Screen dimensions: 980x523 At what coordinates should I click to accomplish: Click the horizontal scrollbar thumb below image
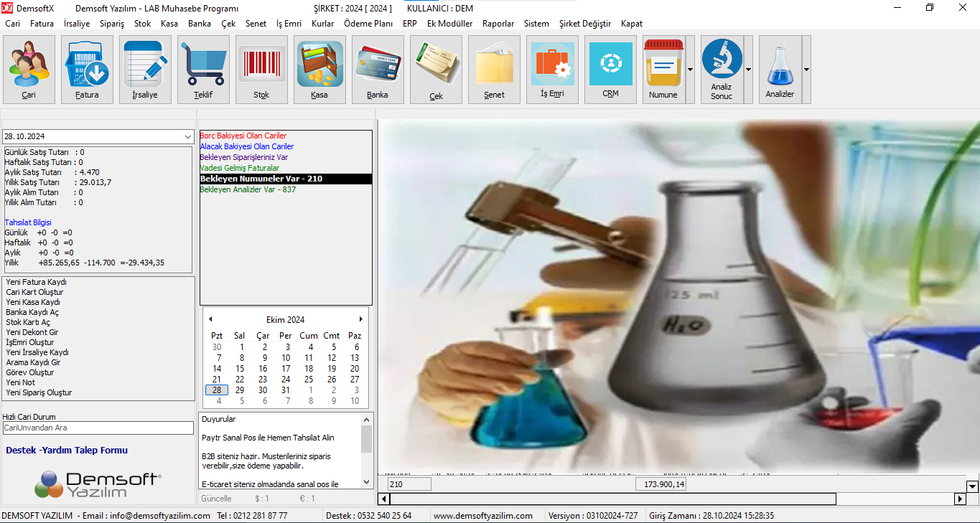tap(613, 499)
